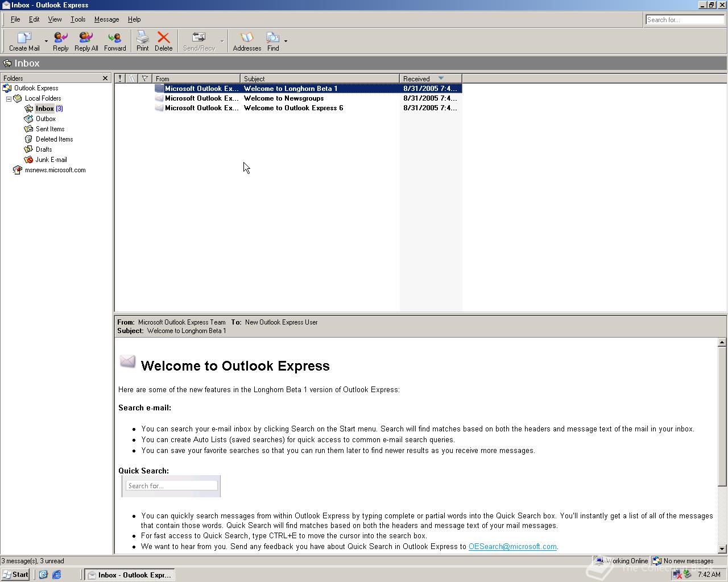Click the preview pane vertical scrollbar thumb
Image resolution: width=728 pixels, height=582 pixels.
pyautogui.click(x=722, y=417)
